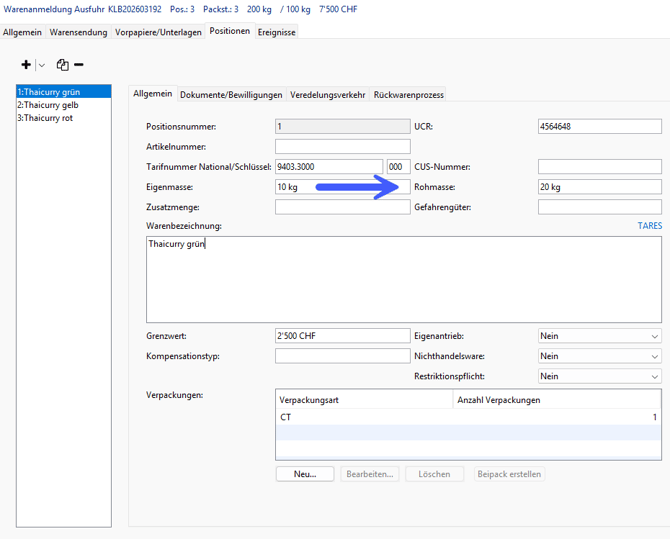670x539 pixels.
Task: Select the CT packaging row in table
Action: tap(467, 417)
